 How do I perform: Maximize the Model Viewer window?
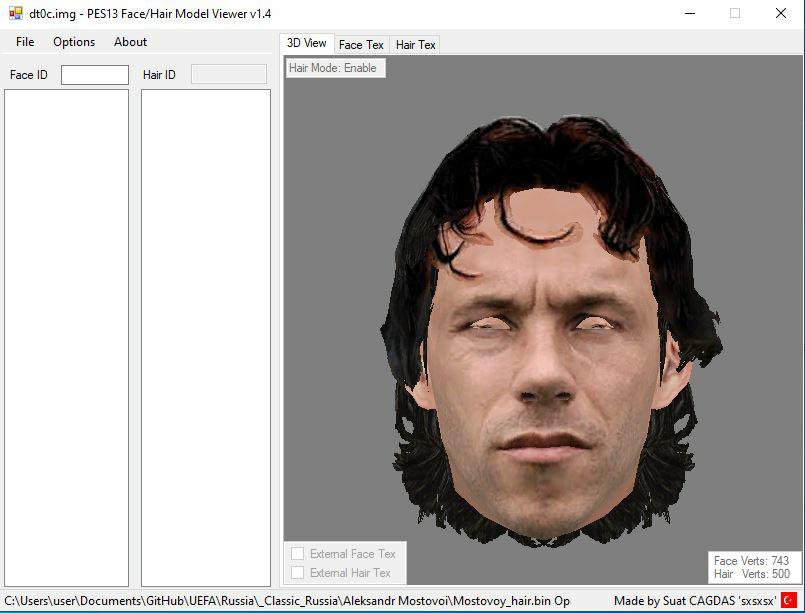coord(735,14)
